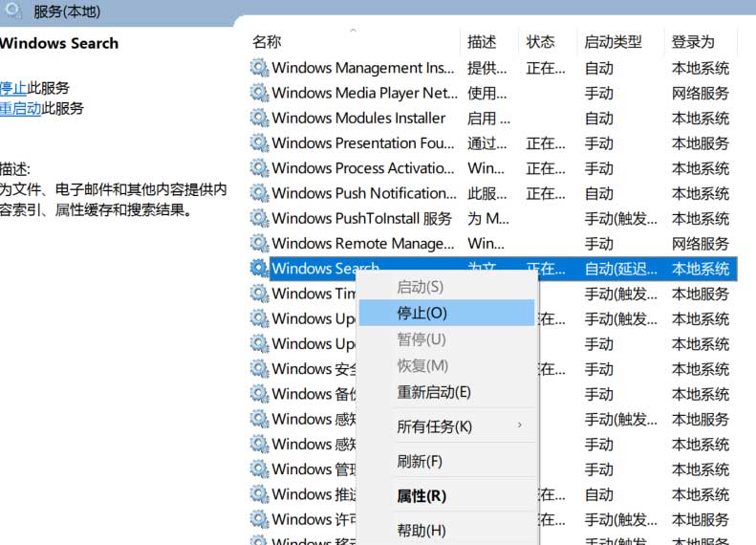This screenshot has height=545, width=756.
Task: Select 重新启动(E) from context menu
Action: click(x=434, y=392)
